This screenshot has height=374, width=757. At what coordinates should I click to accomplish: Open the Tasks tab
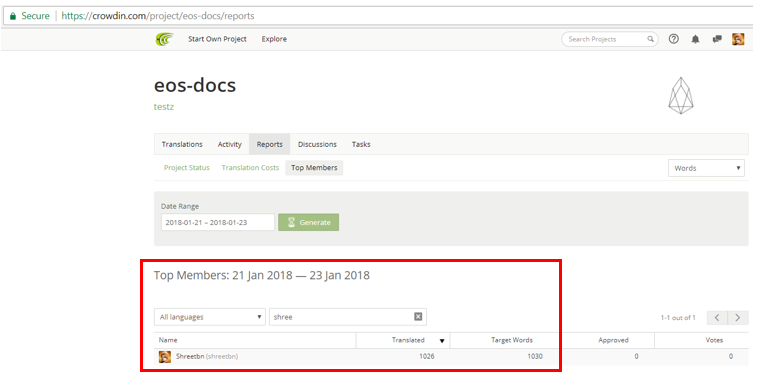point(361,144)
